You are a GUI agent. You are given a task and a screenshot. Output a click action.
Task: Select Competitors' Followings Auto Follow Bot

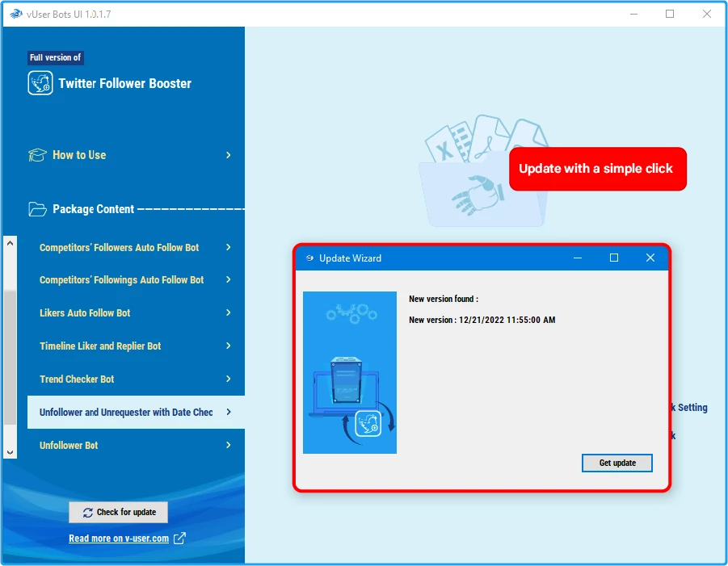coord(136,279)
